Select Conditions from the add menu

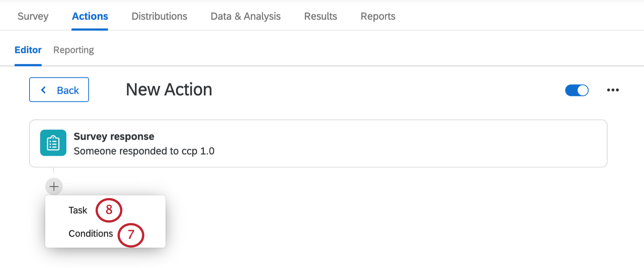91,234
